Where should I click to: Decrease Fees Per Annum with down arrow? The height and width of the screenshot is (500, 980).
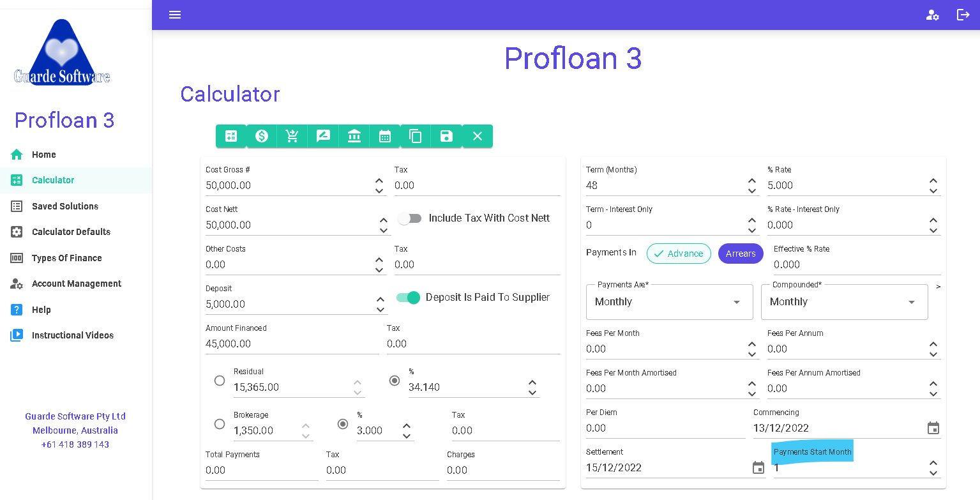coord(933,354)
